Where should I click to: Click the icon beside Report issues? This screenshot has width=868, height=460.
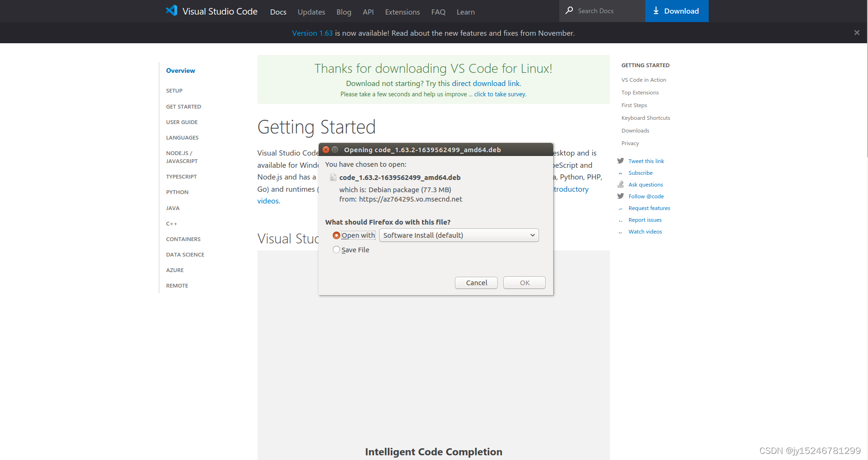(620, 220)
